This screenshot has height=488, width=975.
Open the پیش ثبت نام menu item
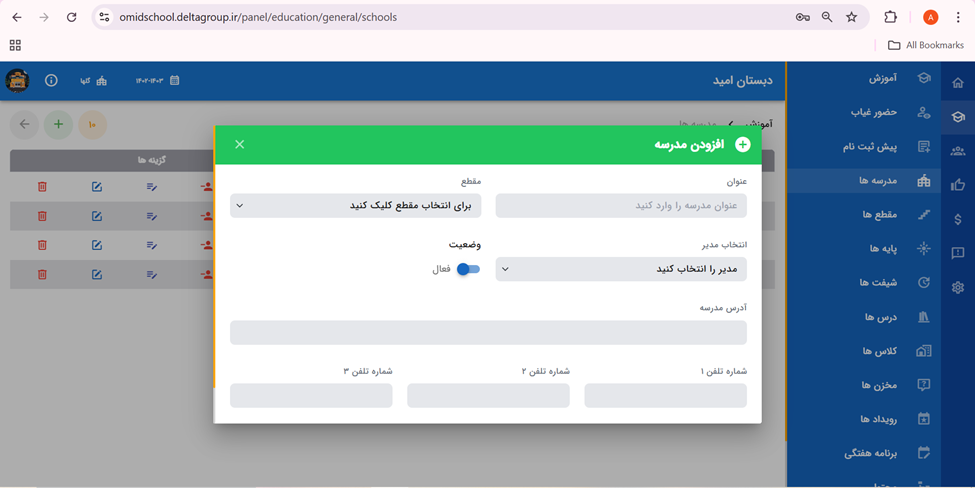(x=864, y=147)
